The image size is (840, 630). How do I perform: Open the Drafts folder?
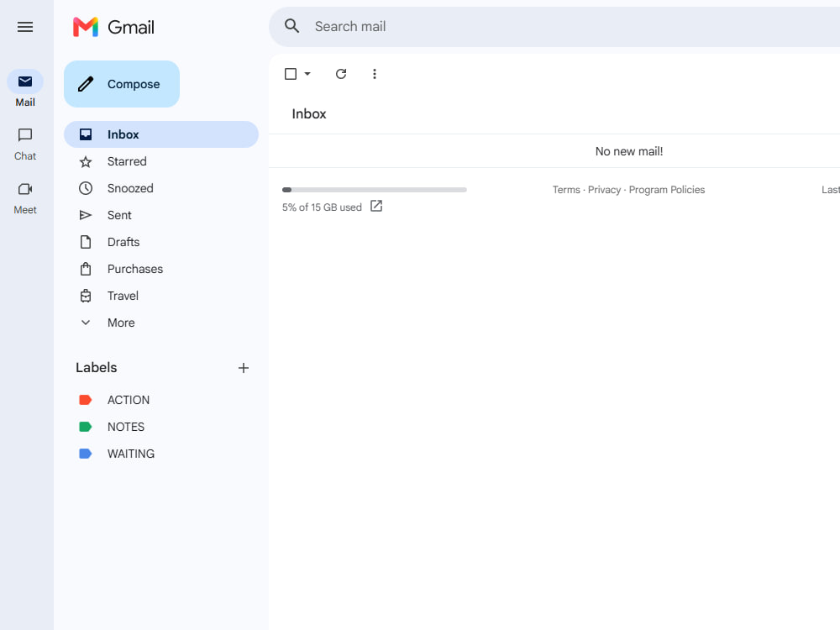click(161, 242)
